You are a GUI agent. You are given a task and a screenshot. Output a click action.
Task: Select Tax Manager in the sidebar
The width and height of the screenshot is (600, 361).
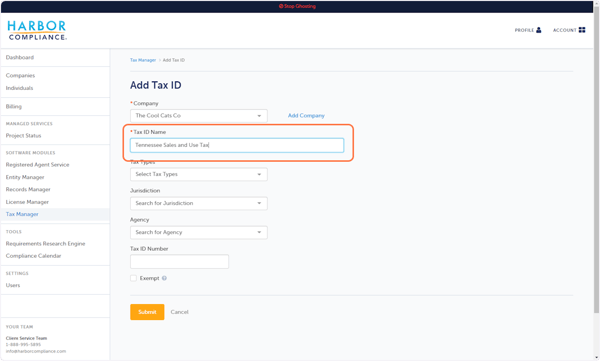[x=22, y=214]
